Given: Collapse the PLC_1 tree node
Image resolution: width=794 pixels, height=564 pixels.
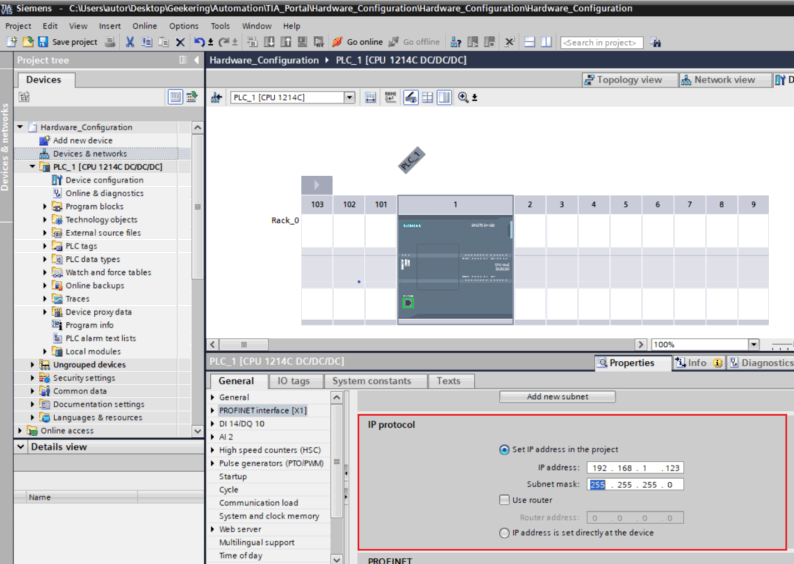Looking at the screenshot, I should (x=32, y=167).
